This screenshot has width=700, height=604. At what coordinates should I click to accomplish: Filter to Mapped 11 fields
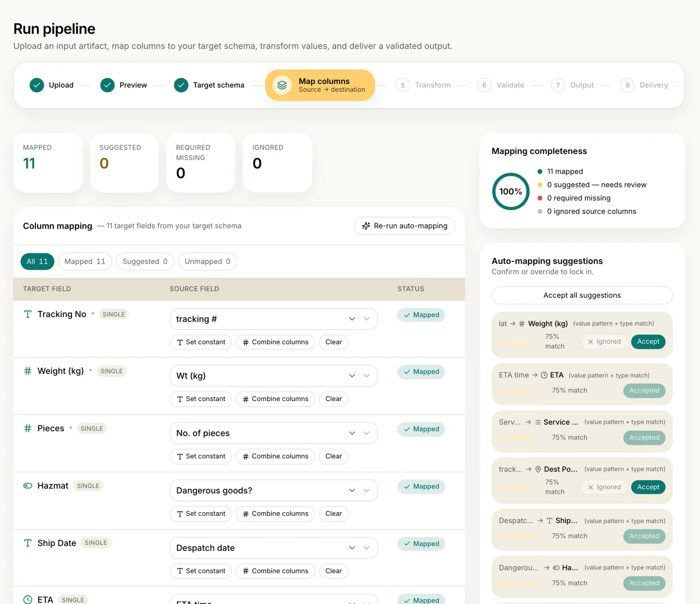(x=85, y=262)
